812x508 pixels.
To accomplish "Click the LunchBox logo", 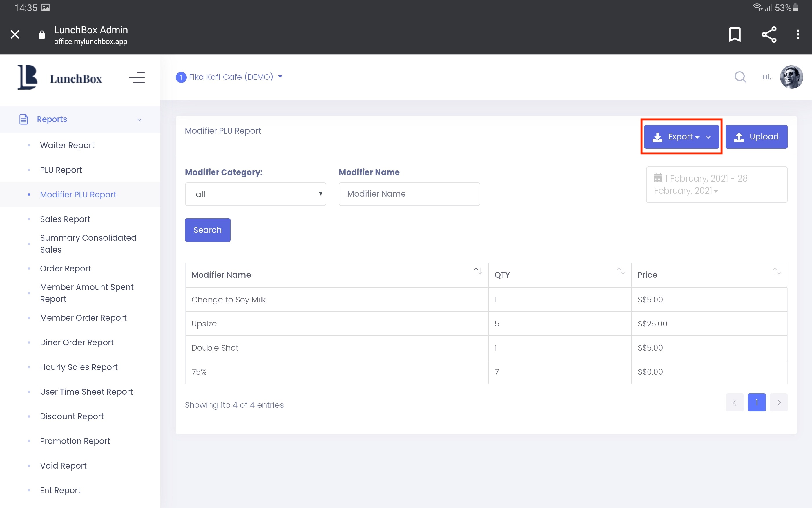I will tap(60, 78).
